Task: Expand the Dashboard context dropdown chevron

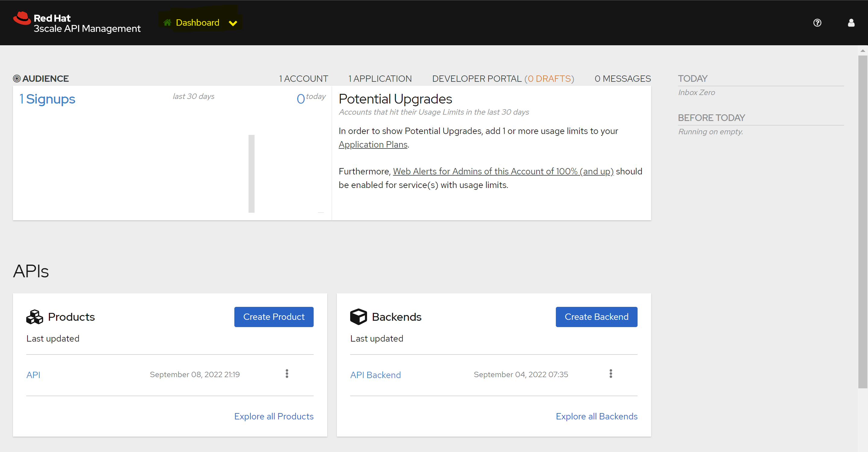Action: point(233,23)
